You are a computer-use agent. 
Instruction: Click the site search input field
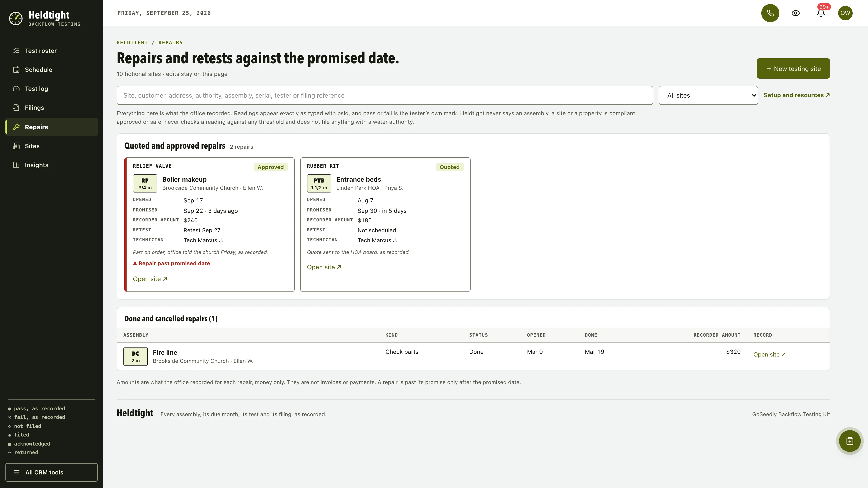(x=384, y=95)
